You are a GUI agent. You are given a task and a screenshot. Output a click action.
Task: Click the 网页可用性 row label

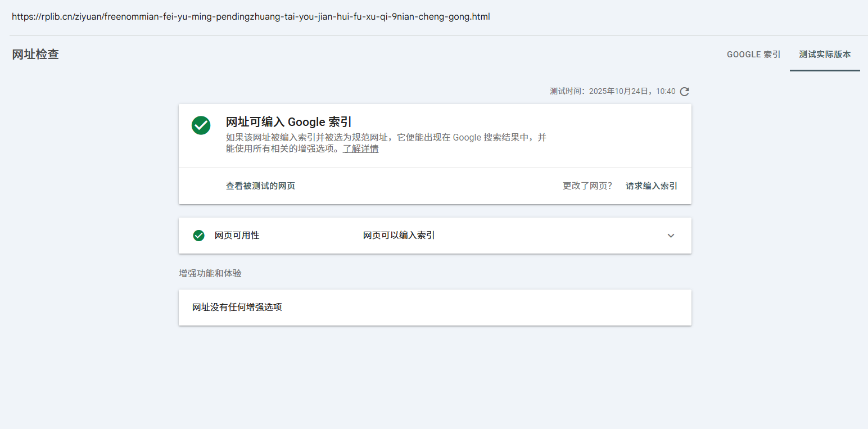237,236
